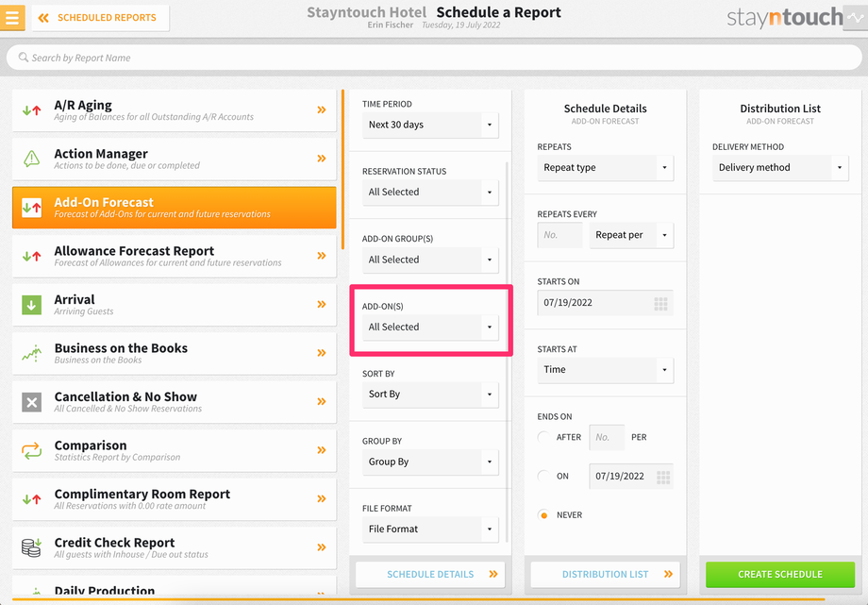The image size is (868, 605).
Task: Click Business on the Books chart icon
Action: (x=31, y=353)
